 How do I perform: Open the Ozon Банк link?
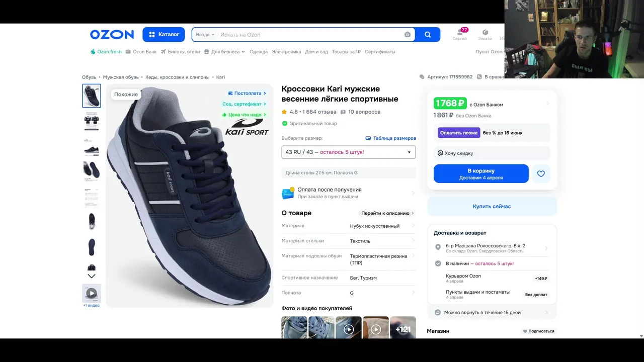141,52
